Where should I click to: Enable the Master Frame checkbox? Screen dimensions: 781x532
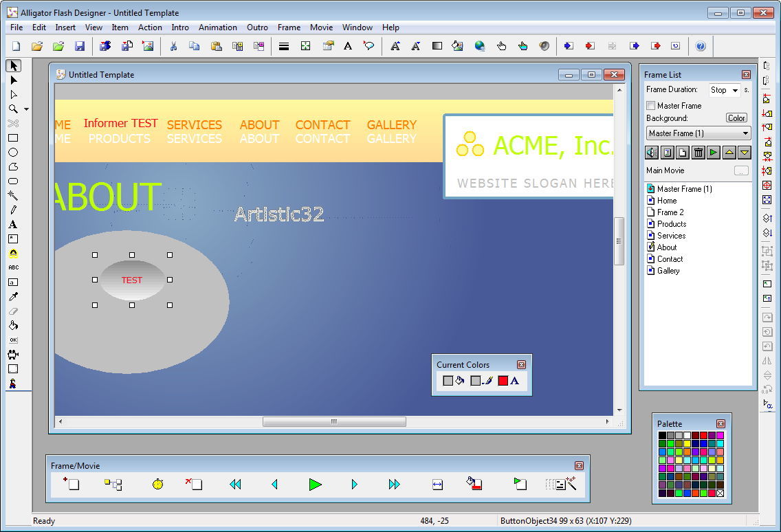(650, 105)
